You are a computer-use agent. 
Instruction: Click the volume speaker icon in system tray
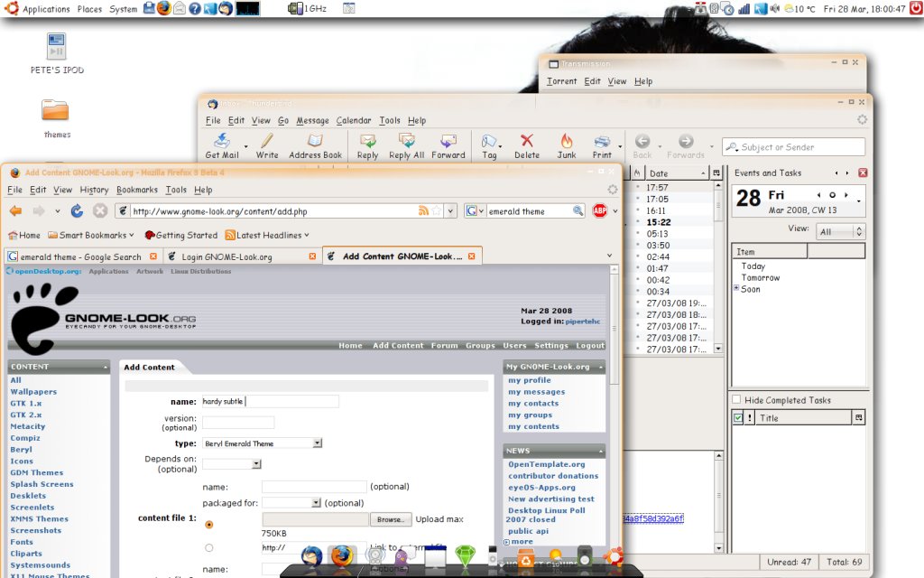point(775,9)
